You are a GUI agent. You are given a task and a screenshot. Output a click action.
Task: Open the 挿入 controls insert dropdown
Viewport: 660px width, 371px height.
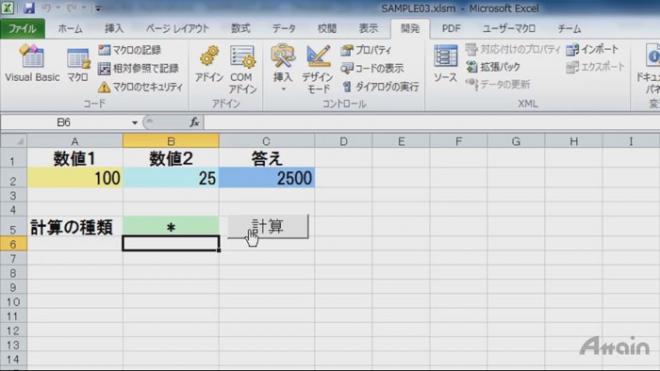click(282, 68)
